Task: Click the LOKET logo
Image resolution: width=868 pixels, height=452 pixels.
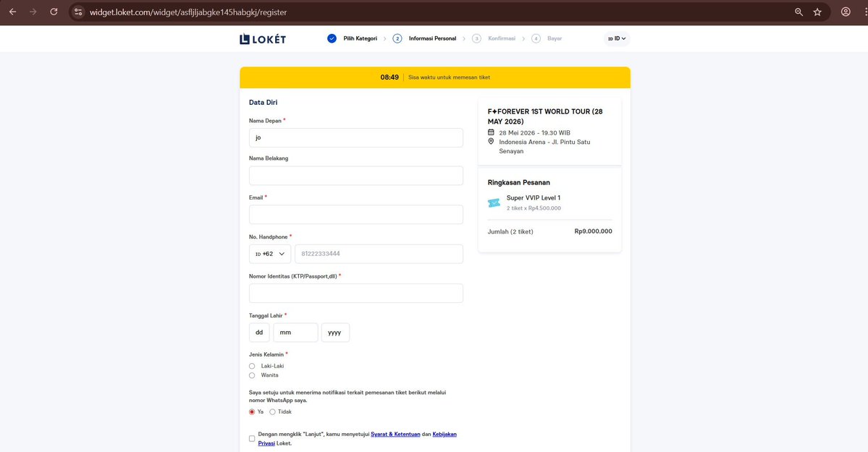Action: pyautogui.click(x=262, y=39)
